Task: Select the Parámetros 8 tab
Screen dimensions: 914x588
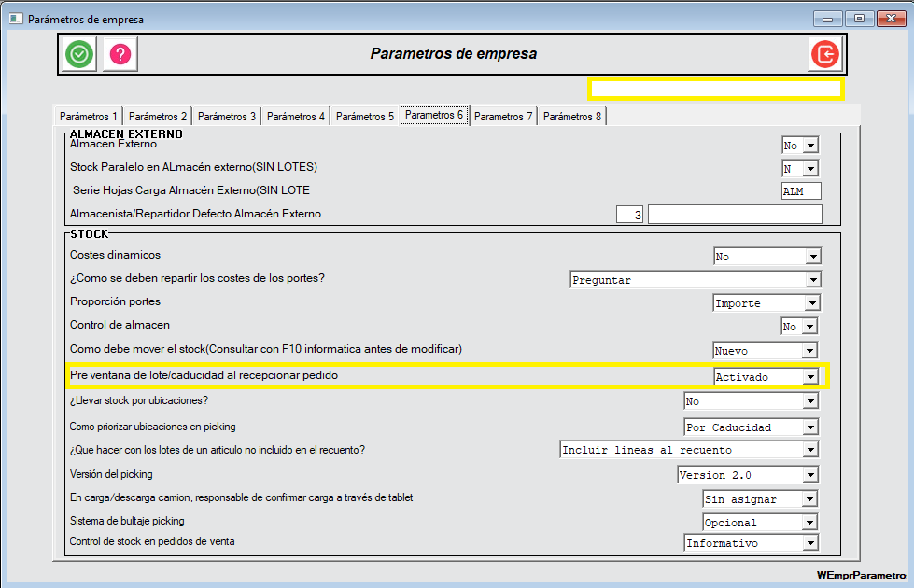Action: [572, 117]
